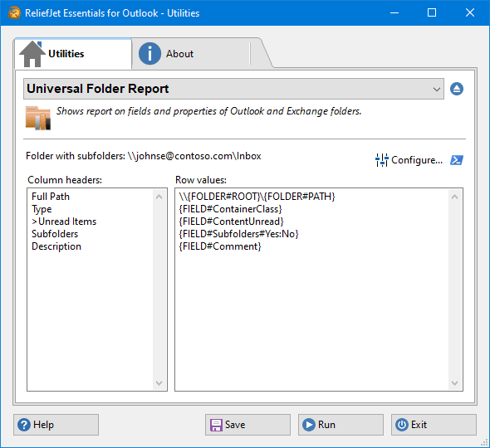
Task: Open the Universal Folder Report dropdown
Action: tap(233, 89)
